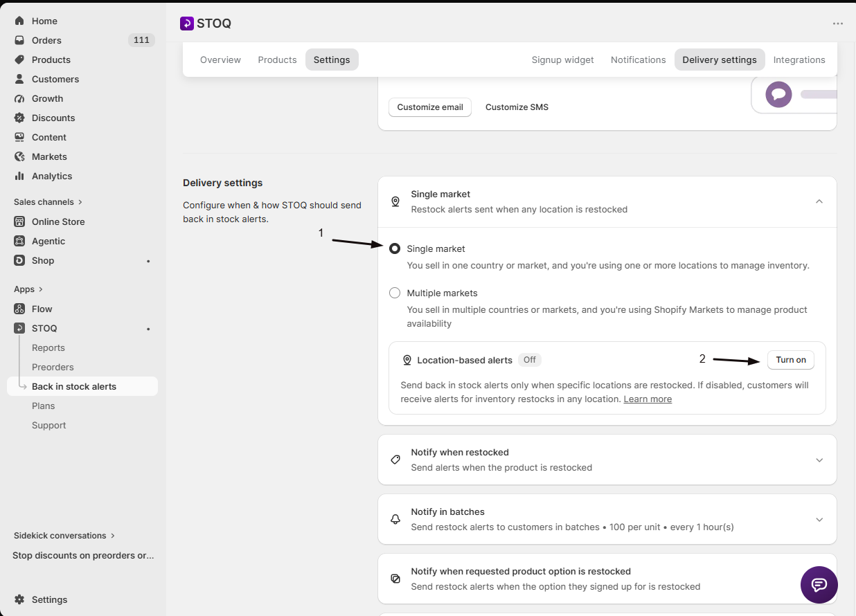Screen dimensions: 856x616
Task: Open the 'Stop discounts on preorders' conversation
Action: pyautogui.click(x=83, y=555)
